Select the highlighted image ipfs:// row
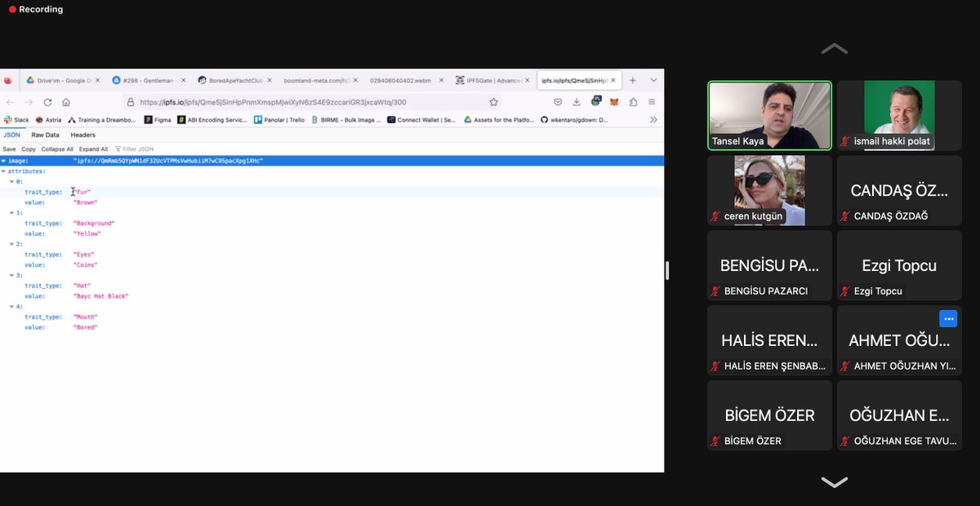 tap(332, 161)
